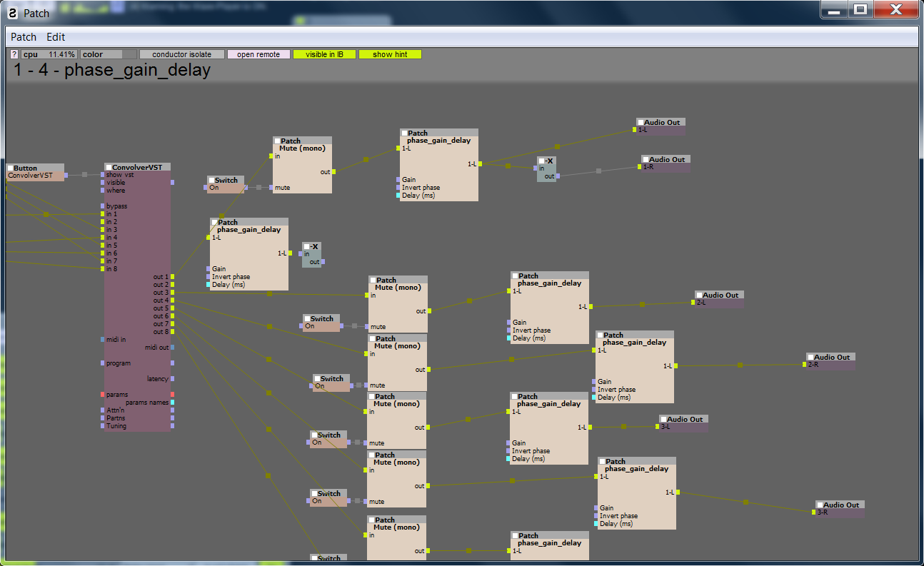This screenshot has width=924, height=566.
Task: Select the Attn'n pin on ConvolverVST
Action: 102,410
